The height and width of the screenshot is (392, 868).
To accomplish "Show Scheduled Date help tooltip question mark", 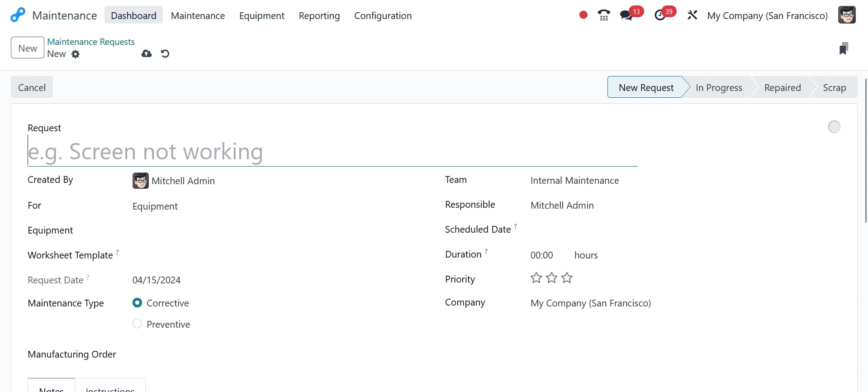I will click(515, 226).
